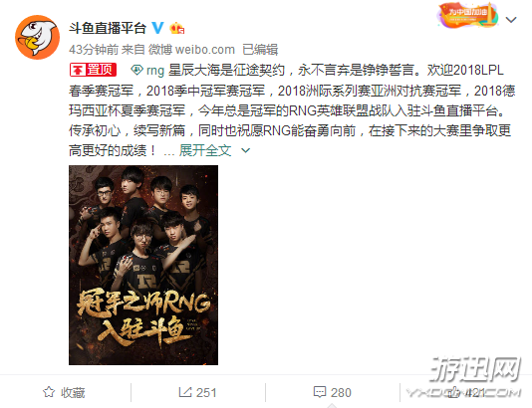The height and width of the screenshot is (408, 532).
Task: Click the 280 comments count
Action: 341,392
